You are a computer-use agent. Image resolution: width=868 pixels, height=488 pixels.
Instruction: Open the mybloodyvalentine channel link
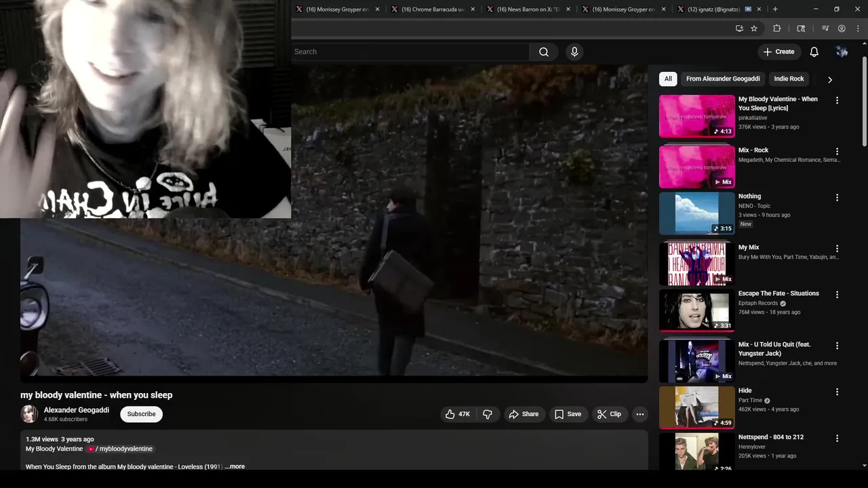tap(121, 449)
